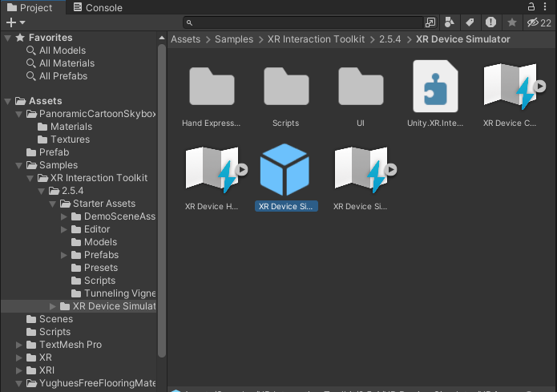This screenshot has width=557, height=392.
Task: Switch to the Console tab
Action: click(98, 7)
